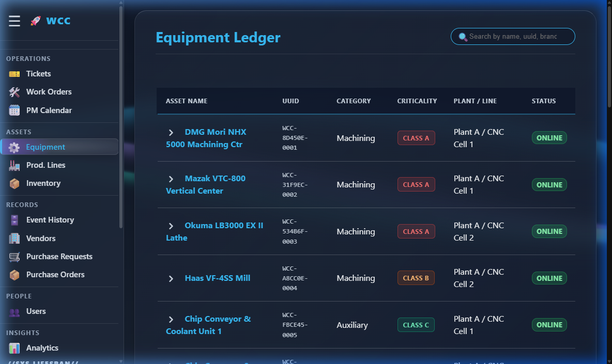Click the Criticality column header
The height and width of the screenshot is (364, 612).
point(417,101)
